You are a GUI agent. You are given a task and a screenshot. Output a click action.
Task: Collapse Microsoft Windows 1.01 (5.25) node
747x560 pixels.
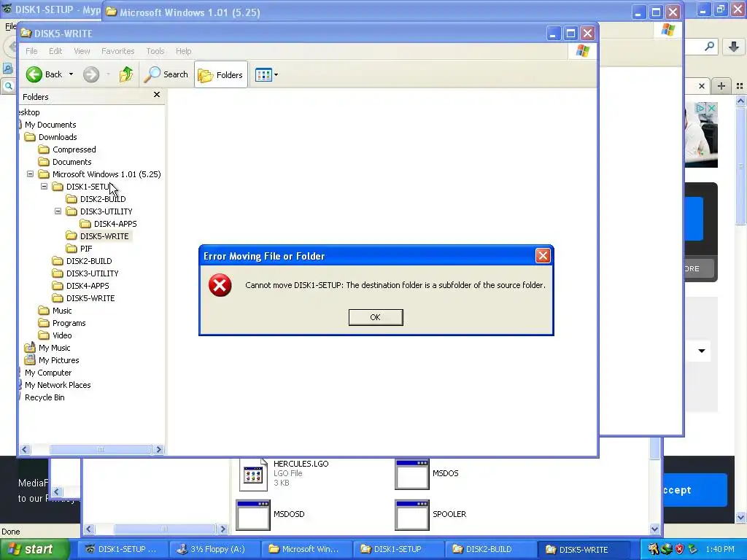coord(30,174)
